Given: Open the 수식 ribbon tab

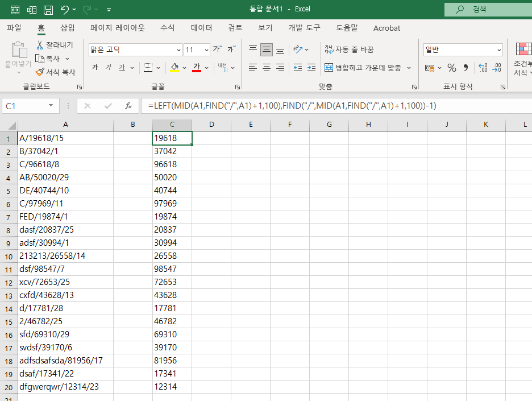Looking at the screenshot, I should point(167,28).
